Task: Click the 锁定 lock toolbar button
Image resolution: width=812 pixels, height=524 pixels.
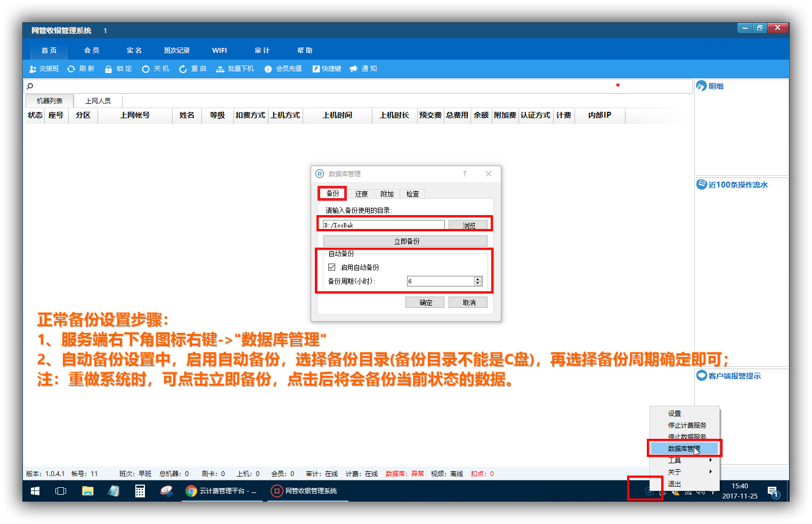Action: tap(118, 69)
